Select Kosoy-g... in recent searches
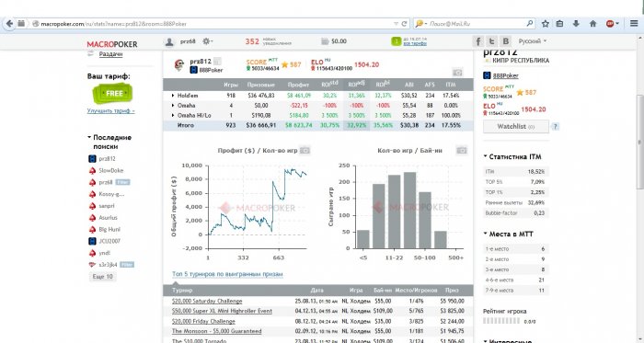The height and width of the screenshot is (343, 644). click(111, 194)
